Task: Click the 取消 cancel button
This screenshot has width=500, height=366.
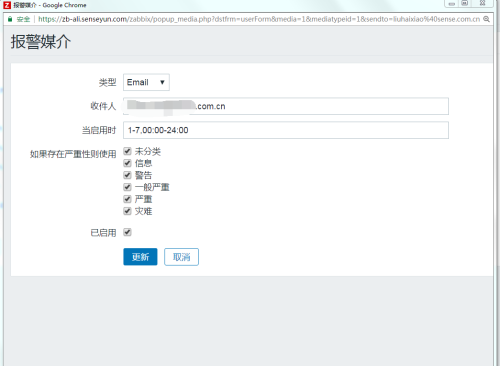Action: click(x=181, y=257)
